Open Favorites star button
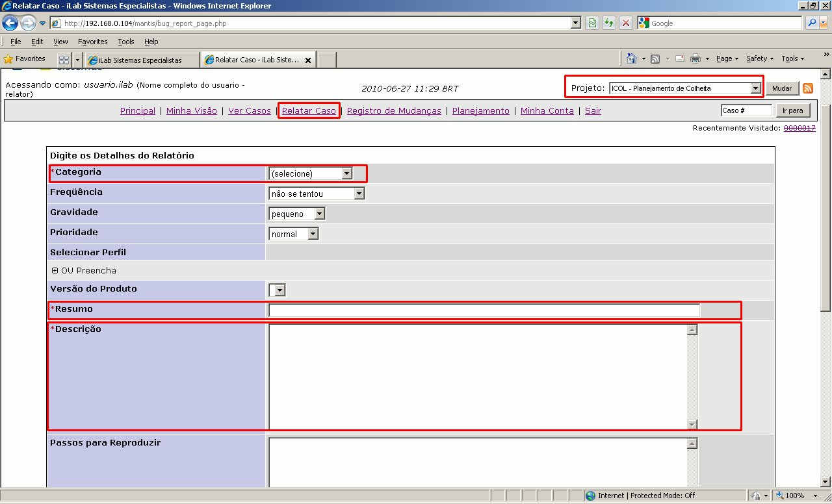The image size is (832, 504). pyautogui.click(x=25, y=59)
